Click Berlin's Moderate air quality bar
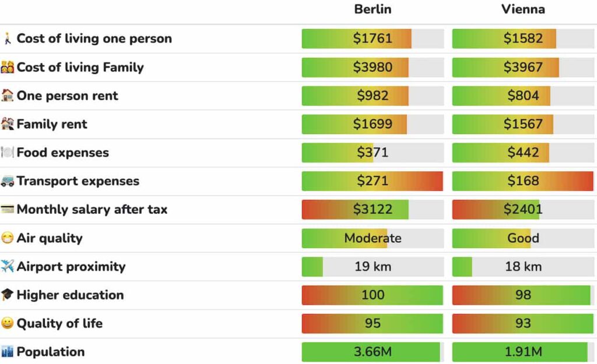 tap(373, 238)
